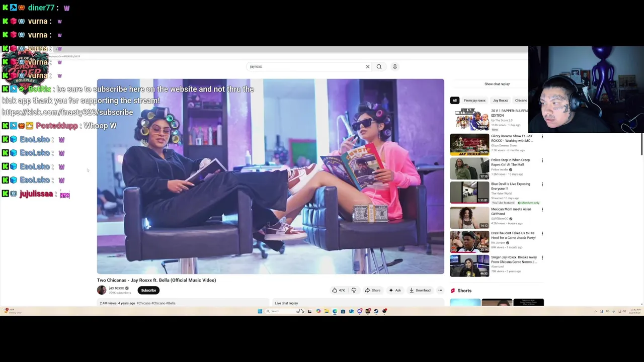Download the Two Chicanas video
644x362 pixels.
click(420, 290)
